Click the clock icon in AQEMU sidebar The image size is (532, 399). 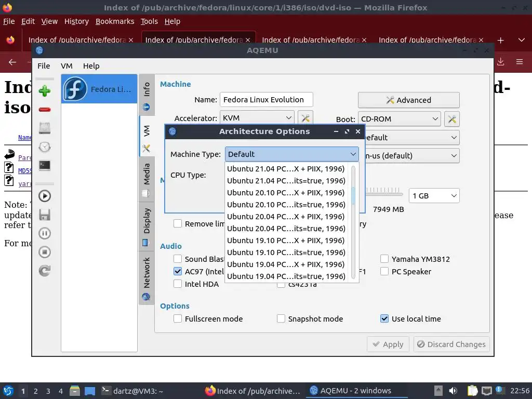coord(45,147)
